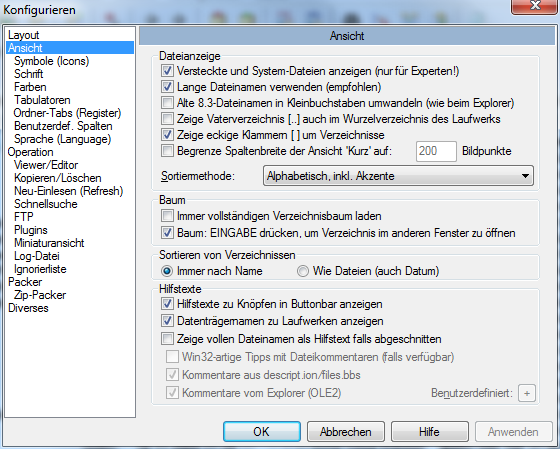
Task: Toggle Lange Dateinamen verwenden checkbox
Action: [167, 87]
